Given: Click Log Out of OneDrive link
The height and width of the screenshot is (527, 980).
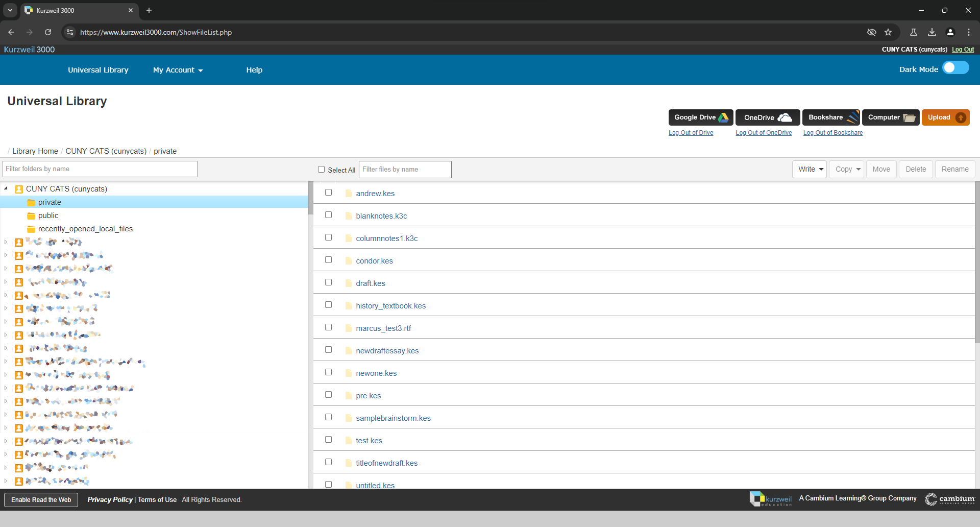Looking at the screenshot, I should click(x=764, y=133).
